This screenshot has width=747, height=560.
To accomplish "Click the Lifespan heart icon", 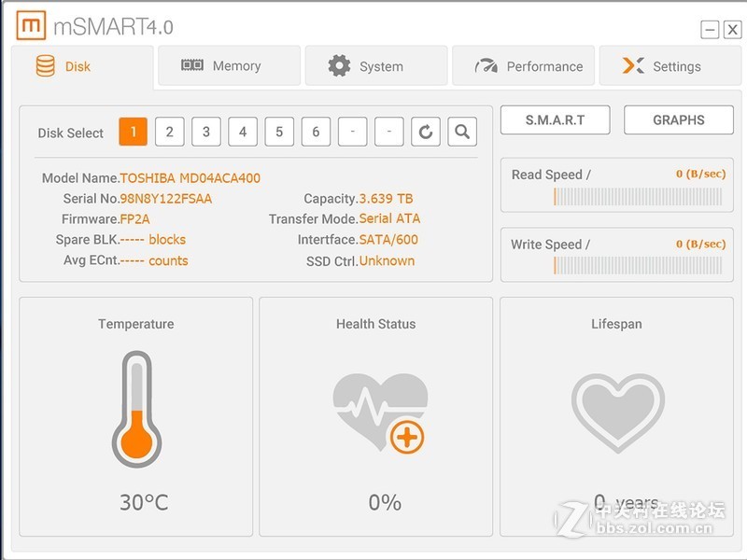I will coord(618,413).
